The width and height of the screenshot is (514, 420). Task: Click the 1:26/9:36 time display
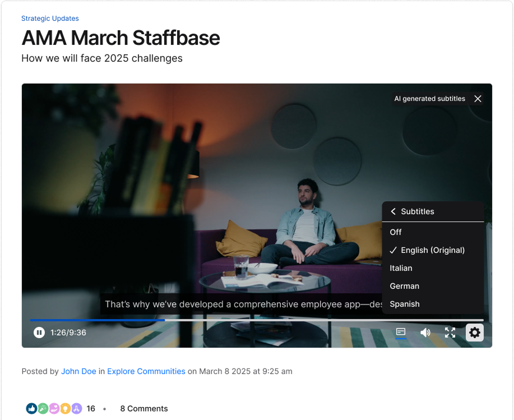click(68, 333)
